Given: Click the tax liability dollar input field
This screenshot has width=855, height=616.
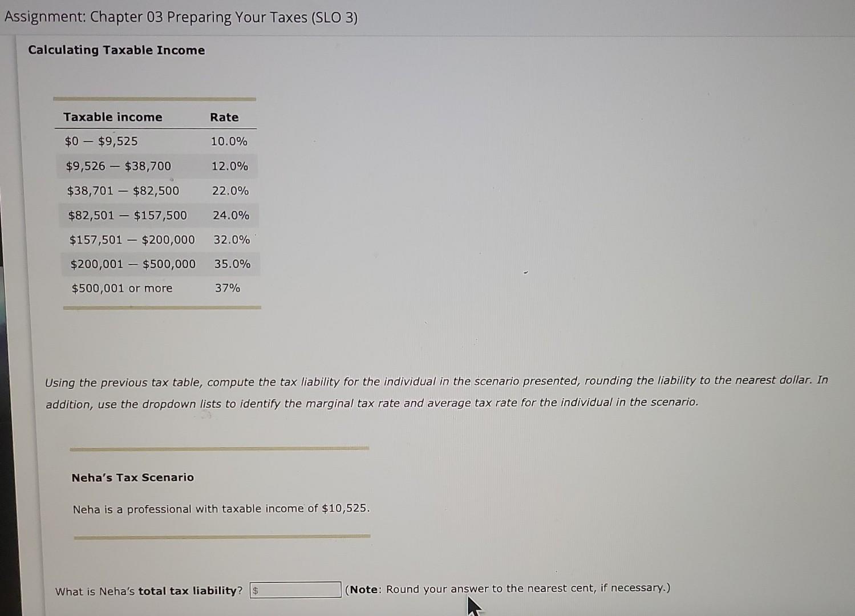Looking at the screenshot, I should point(294,589).
